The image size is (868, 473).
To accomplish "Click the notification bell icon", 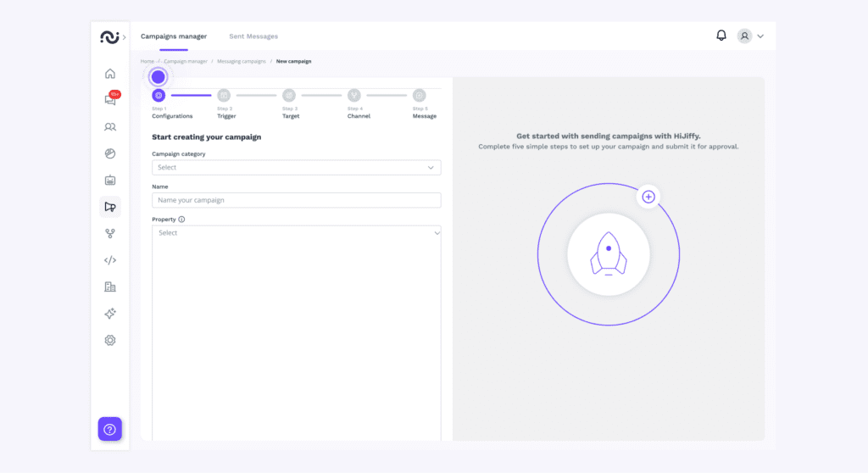I will (721, 36).
